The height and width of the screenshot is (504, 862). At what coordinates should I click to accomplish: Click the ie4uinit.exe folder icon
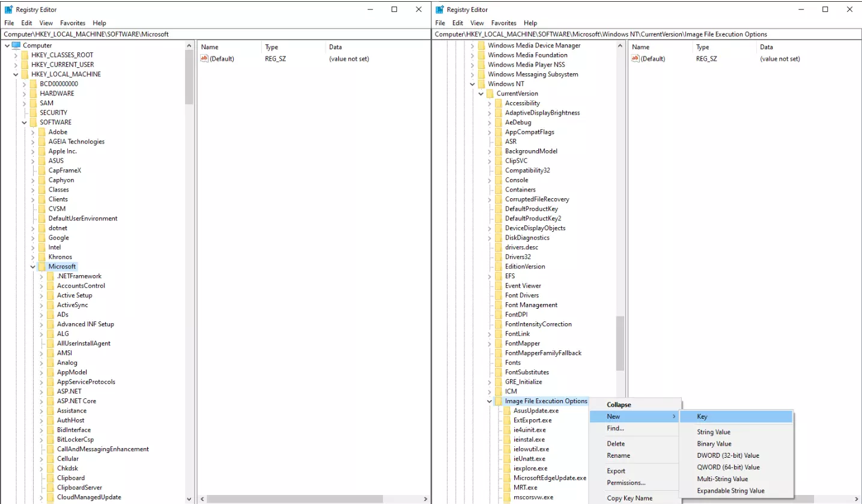pyautogui.click(x=506, y=430)
